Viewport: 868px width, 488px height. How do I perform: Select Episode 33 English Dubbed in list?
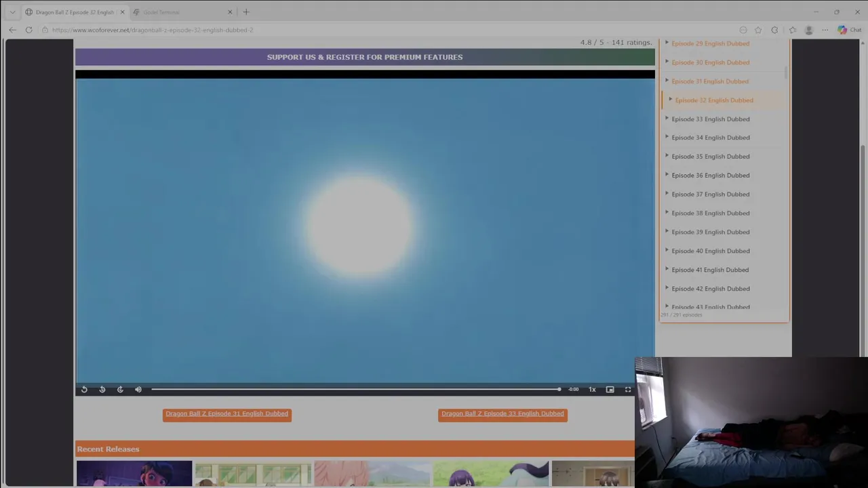(710, 119)
